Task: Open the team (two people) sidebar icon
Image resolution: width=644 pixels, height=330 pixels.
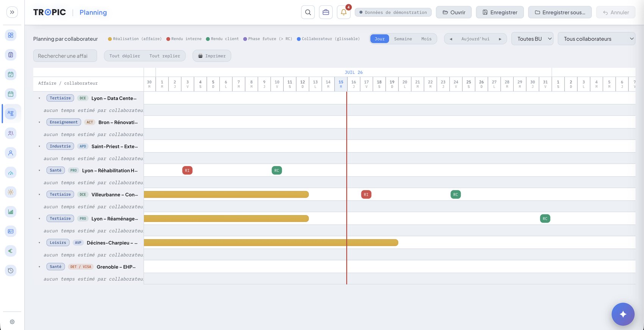Action: (x=11, y=133)
